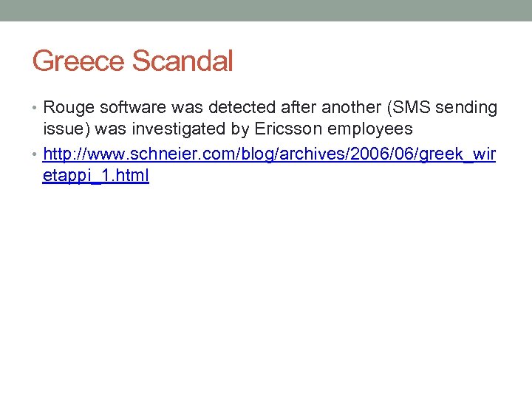Viewport: 532px width, 399px height.
Task: Click the word 'detected' in first bullet
Action: [x=223, y=108]
